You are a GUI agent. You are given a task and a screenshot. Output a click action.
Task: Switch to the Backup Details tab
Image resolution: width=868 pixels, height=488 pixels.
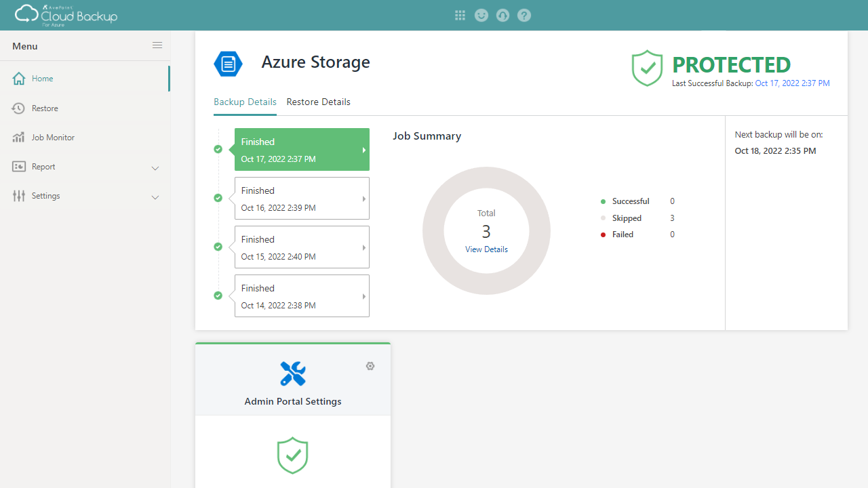coord(245,102)
